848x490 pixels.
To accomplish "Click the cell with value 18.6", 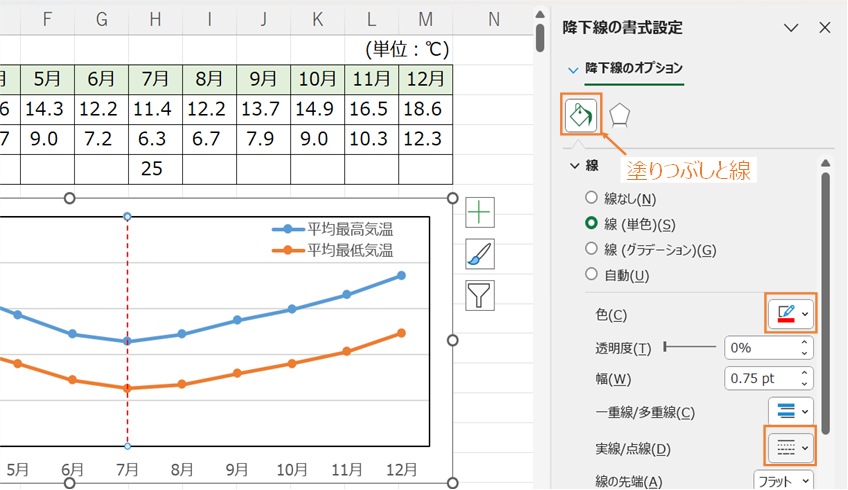I will (x=426, y=109).
